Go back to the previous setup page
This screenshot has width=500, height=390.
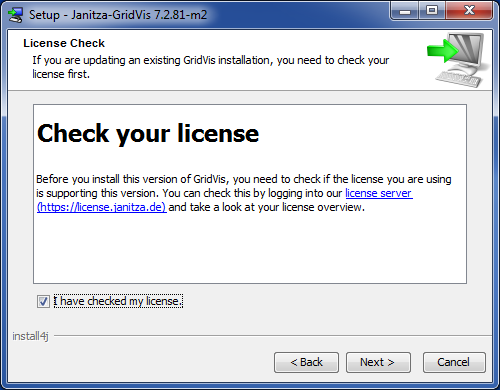[306, 362]
